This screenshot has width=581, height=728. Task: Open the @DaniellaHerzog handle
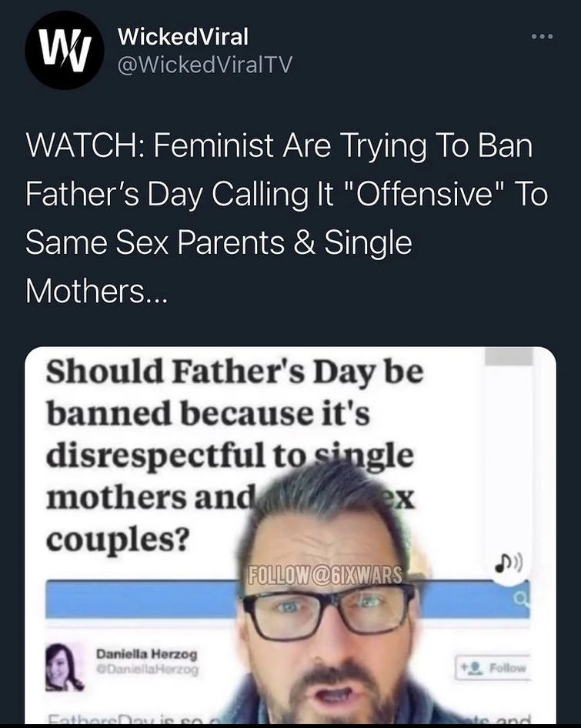146,670
